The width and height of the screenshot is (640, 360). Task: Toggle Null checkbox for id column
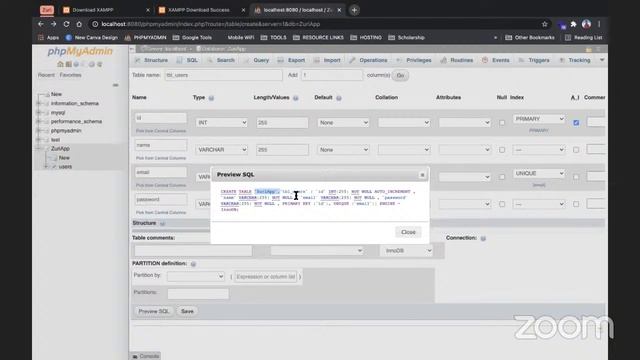coord(502,123)
